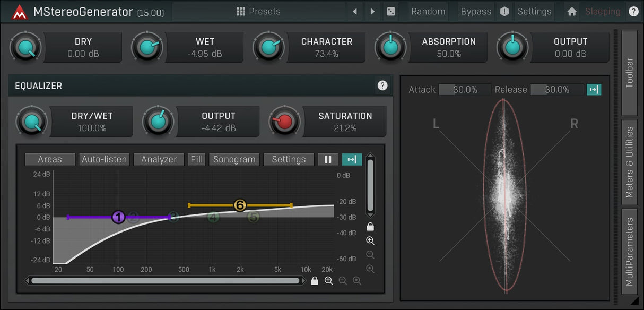Open the main help icon top right

633,12
